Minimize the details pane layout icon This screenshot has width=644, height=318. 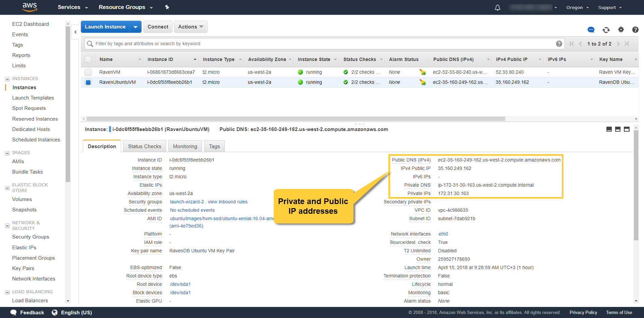point(609,129)
